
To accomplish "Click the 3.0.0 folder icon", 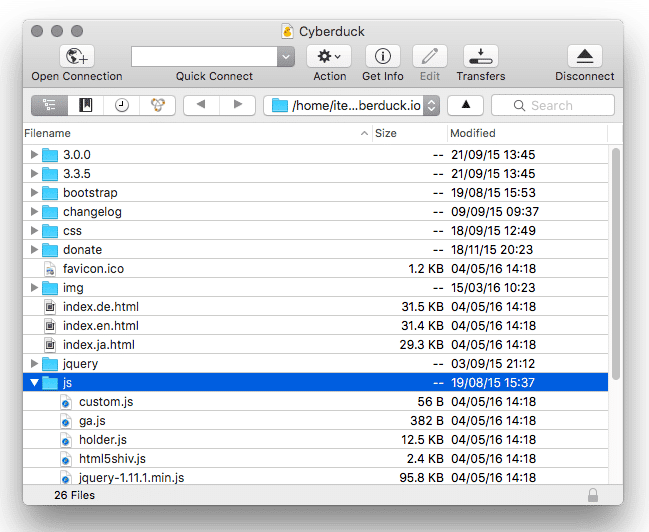I will pyautogui.click(x=50, y=155).
